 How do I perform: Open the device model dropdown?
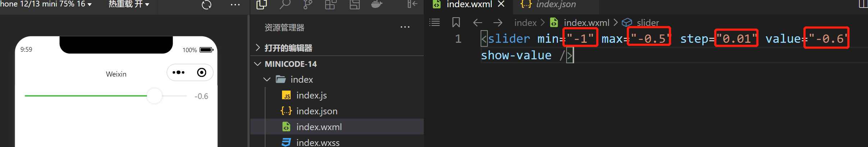(x=46, y=4)
